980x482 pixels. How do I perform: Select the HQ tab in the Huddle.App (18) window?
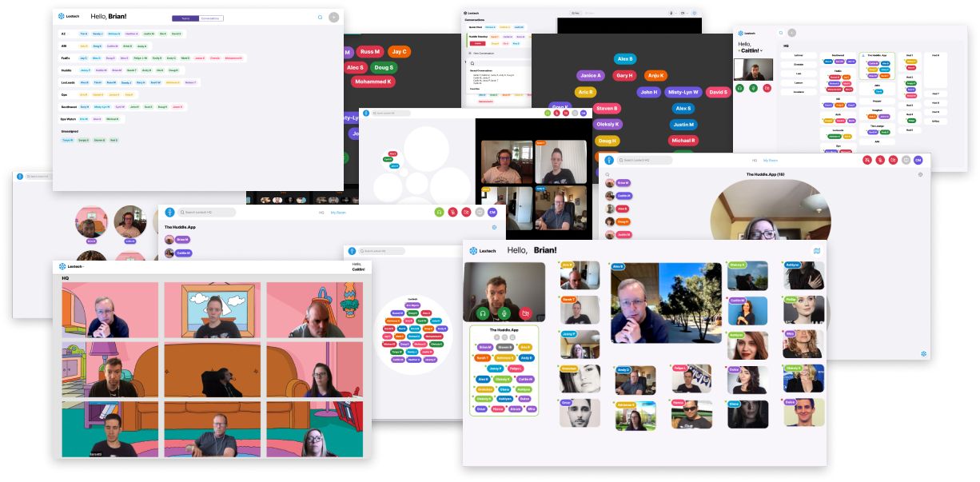tap(755, 160)
